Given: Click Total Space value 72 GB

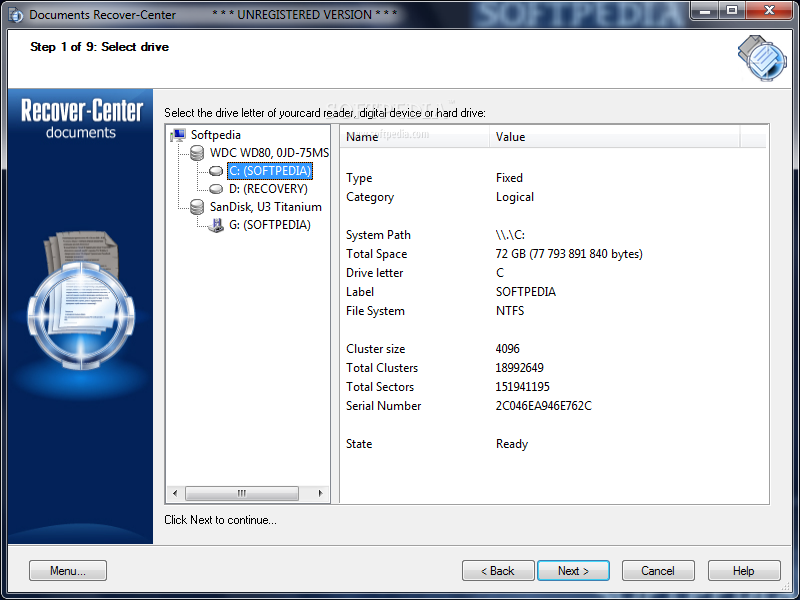Looking at the screenshot, I should [569, 254].
